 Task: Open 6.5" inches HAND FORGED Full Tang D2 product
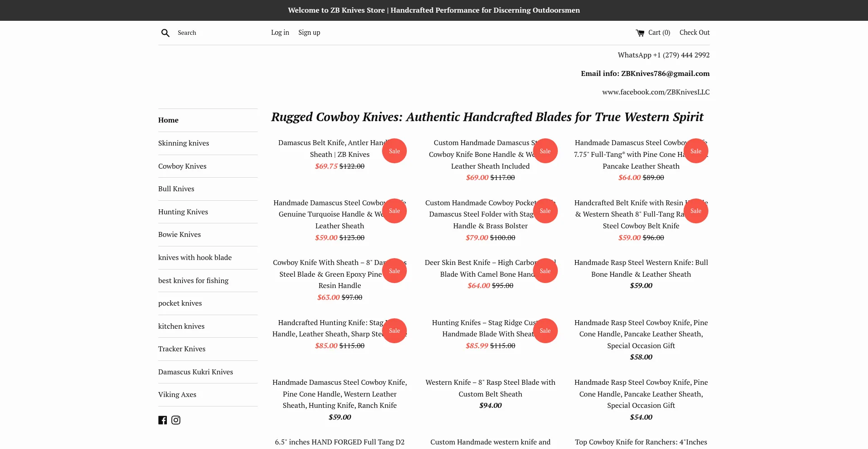[340, 442]
